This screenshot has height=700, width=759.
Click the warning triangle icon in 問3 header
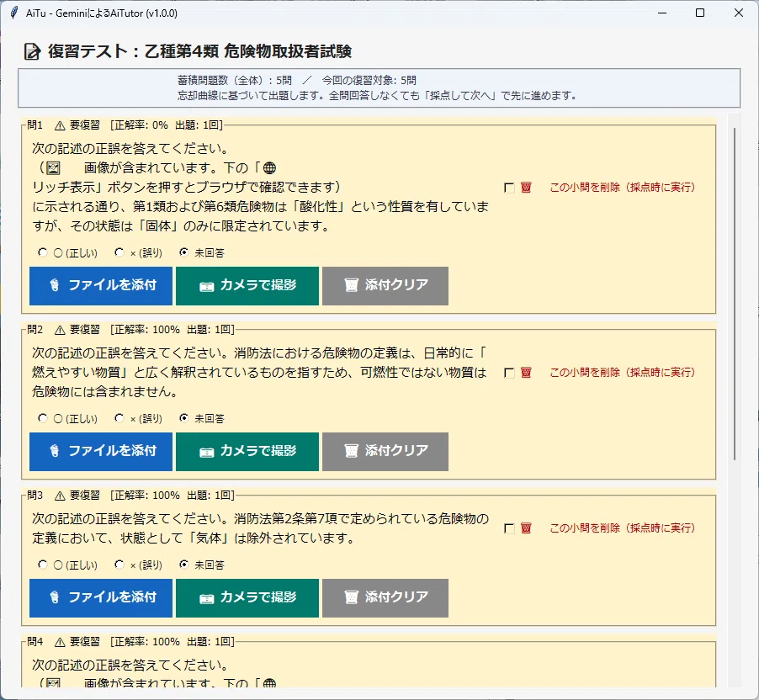(60, 496)
